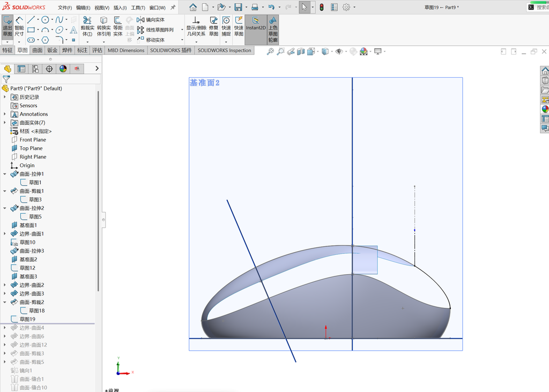The height and width of the screenshot is (392, 549).
Task: Expand the manager pane tabs chevron
Action: click(x=97, y=69)
